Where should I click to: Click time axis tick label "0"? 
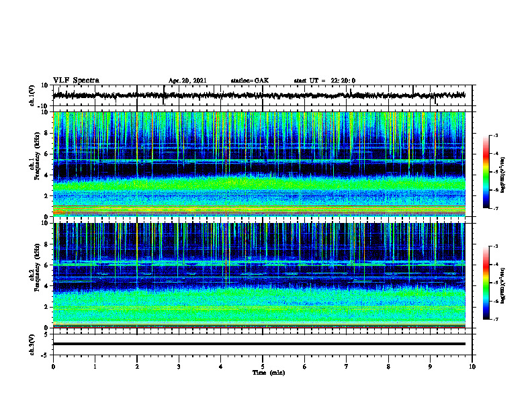(x=53, y=367)
